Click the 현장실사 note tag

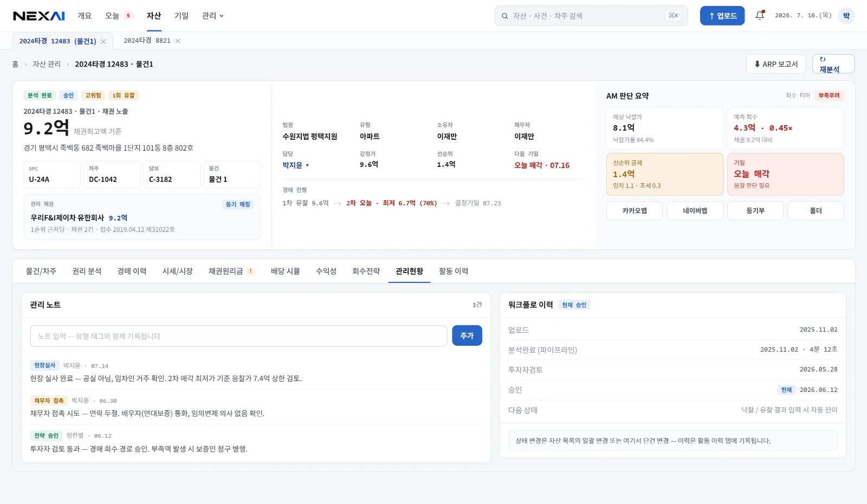point(44,365)
